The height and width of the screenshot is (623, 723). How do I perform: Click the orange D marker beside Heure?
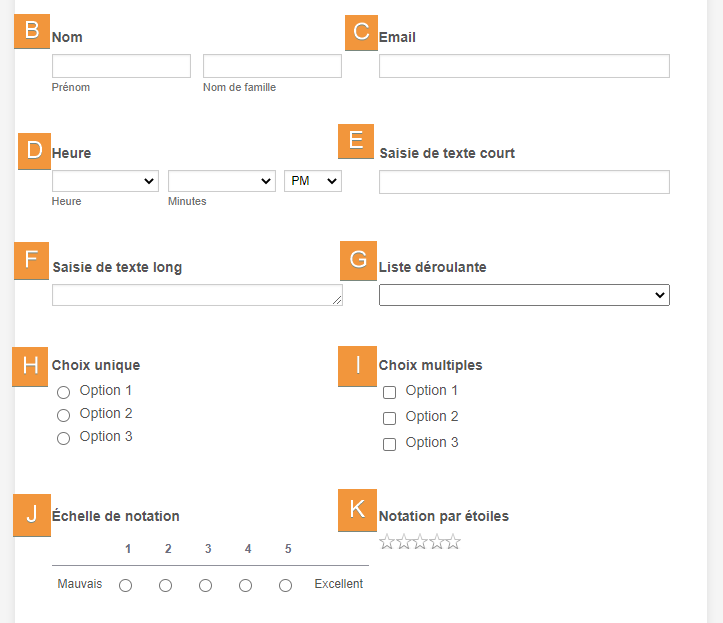pos(34,150)
